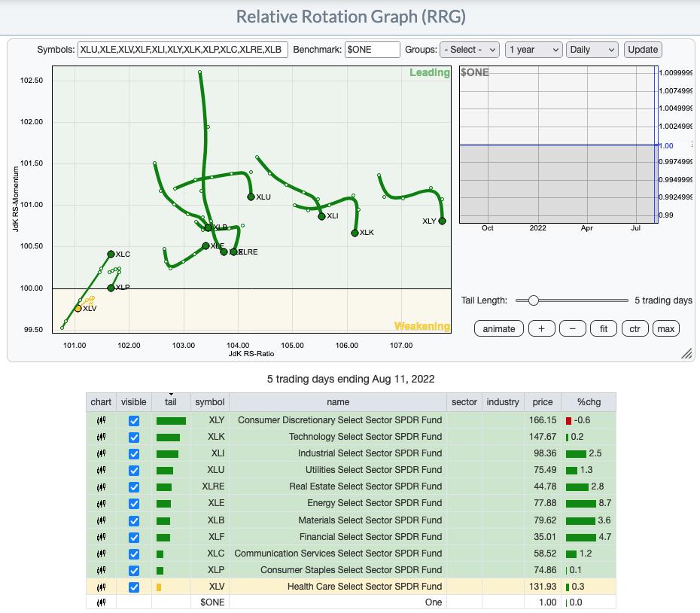Image resolution: width=700 pixels, height=613 pixels.
Task: Click the animate button
Action: coord(499,329)
